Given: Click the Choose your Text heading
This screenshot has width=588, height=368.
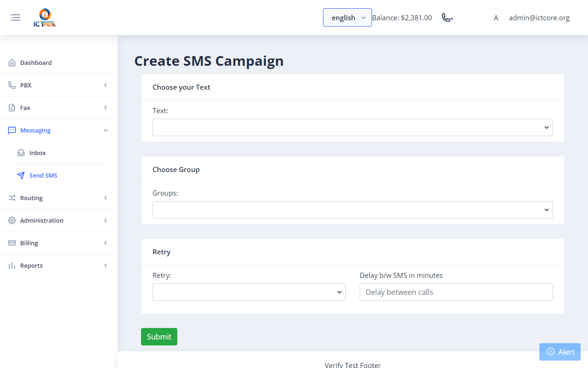Looking at the screenshot, I should (181, 87).
